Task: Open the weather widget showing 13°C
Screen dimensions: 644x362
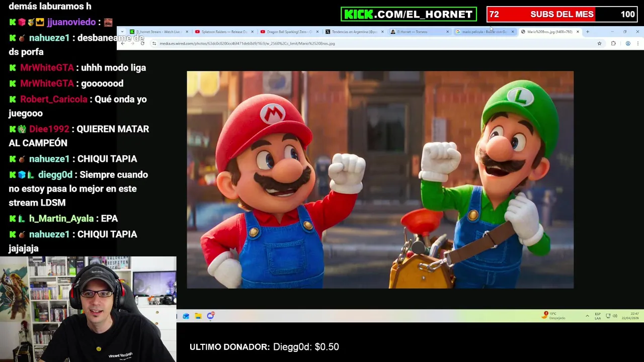Action: (554, 316)
